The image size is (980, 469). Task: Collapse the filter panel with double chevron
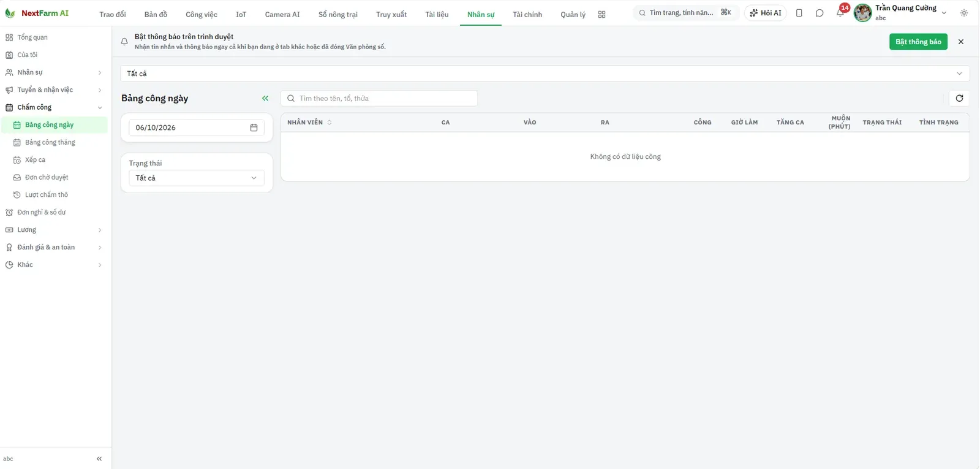265,98
